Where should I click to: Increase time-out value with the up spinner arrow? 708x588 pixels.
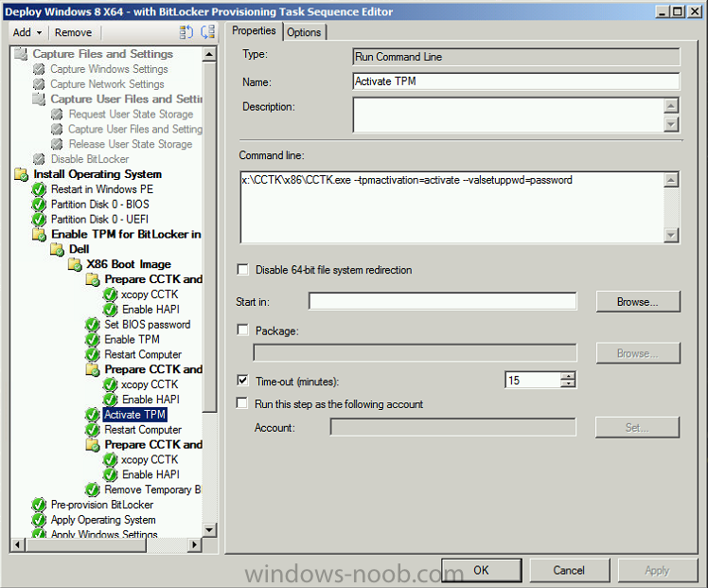click(568, 376)
